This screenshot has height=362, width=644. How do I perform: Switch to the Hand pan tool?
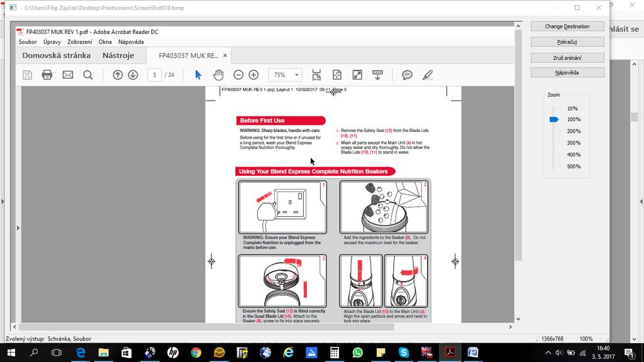click(x=218, y=75)
